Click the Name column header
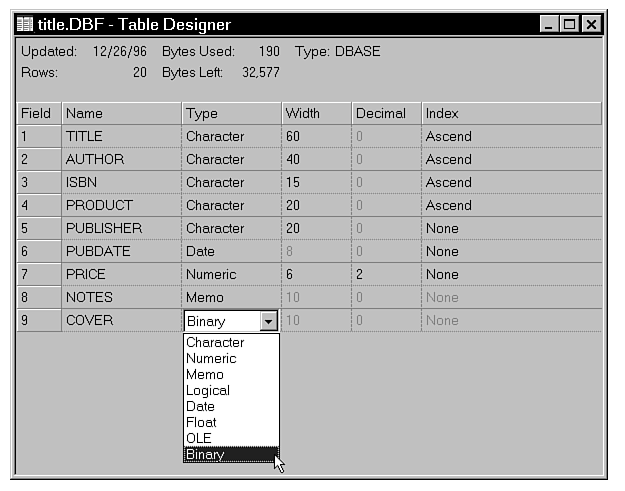 121,114
